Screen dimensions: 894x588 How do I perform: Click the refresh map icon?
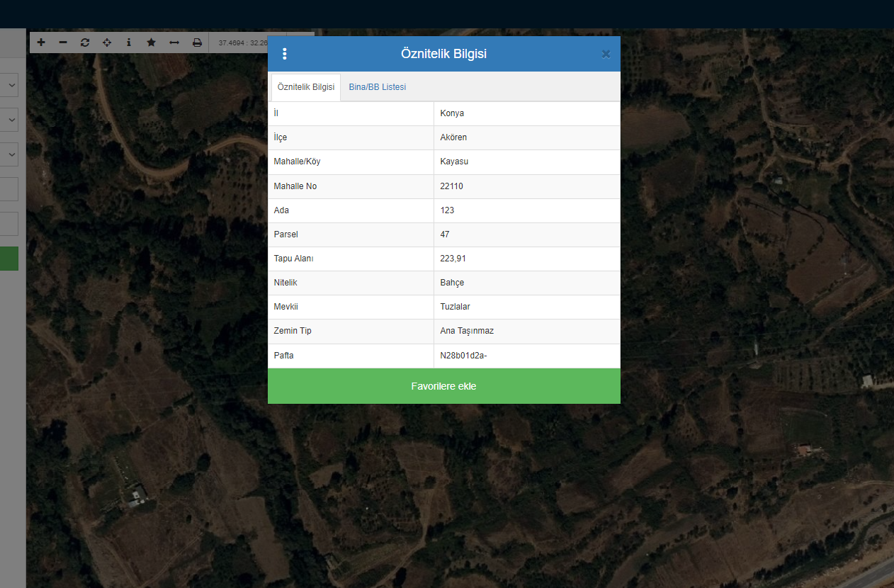click(x=85, y=43)
